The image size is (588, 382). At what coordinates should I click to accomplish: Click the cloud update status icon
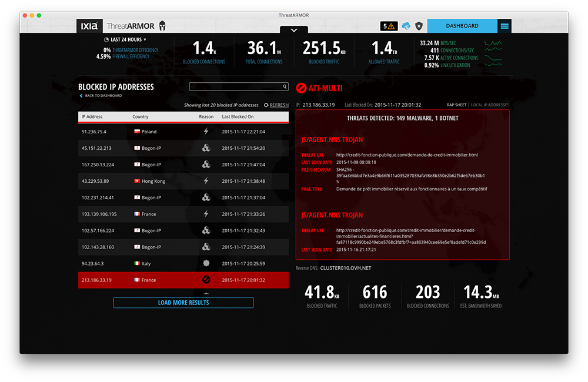pos(406,26)
